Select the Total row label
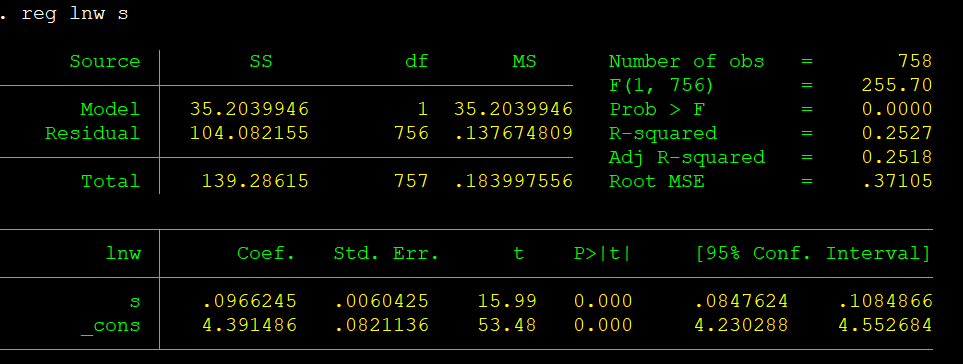963x364 pixels. coord(111,181)
